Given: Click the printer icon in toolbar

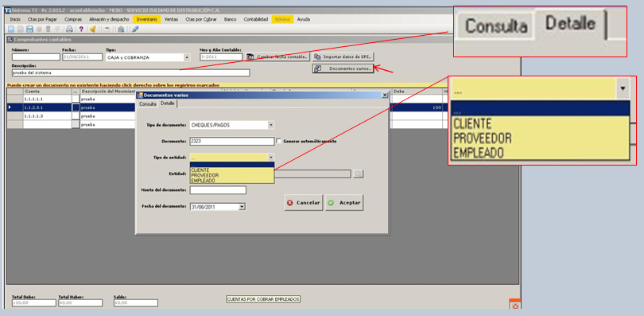Looking at the screenshot, I should pyautogui.click(x=69, y=29).
